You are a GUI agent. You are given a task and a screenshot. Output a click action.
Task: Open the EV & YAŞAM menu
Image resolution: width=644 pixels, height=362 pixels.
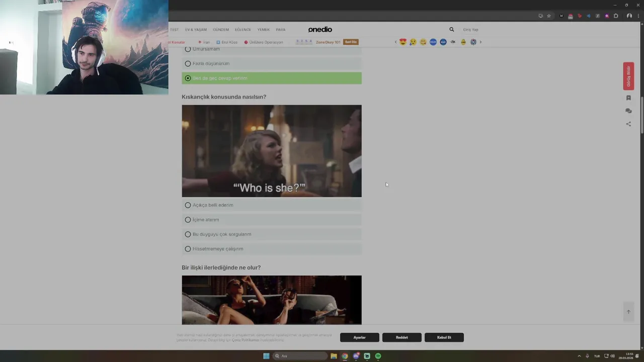(x=196, y=30)
